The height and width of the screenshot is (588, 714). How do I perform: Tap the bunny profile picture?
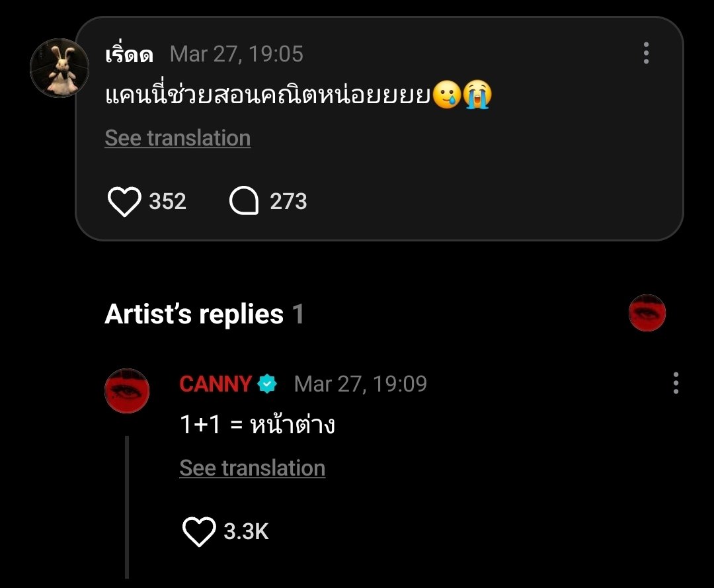pos(59,68)
